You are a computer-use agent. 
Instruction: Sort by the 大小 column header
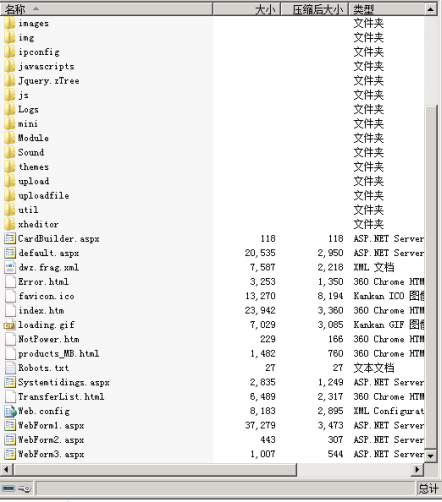tap(247, 9)
